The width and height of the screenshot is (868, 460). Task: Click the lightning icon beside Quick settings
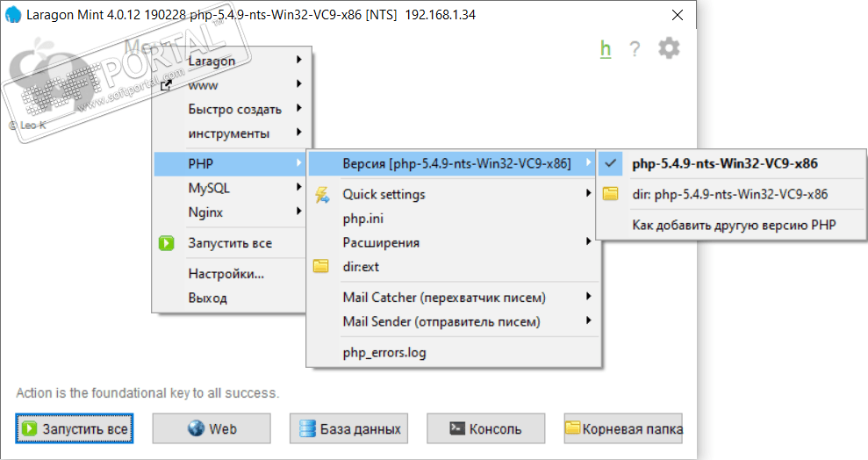[x=322, y=194]
